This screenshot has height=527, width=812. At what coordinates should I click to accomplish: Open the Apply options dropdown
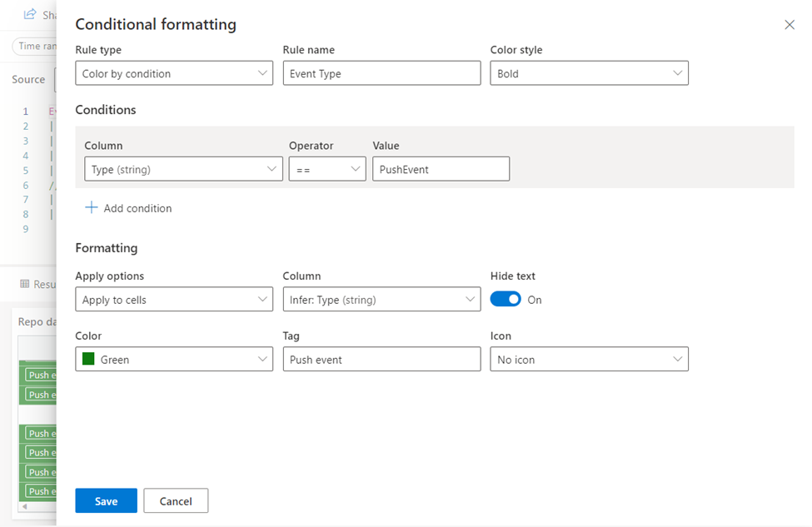[173, 300]
